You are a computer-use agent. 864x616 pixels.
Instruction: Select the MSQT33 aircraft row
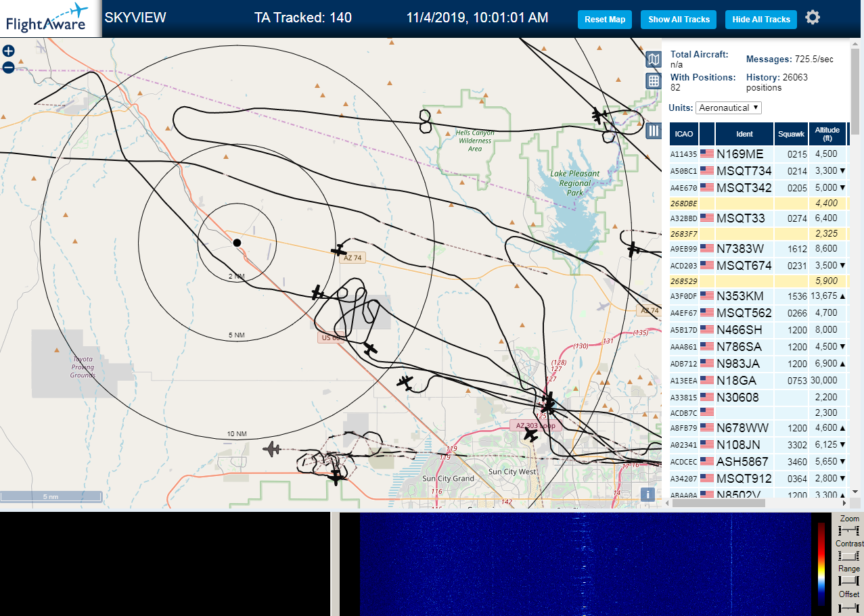758,218
